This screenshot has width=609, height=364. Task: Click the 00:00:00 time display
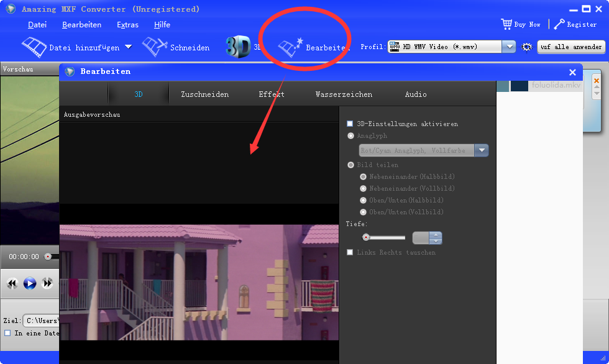pyautogui.click(x=24, y=257)
